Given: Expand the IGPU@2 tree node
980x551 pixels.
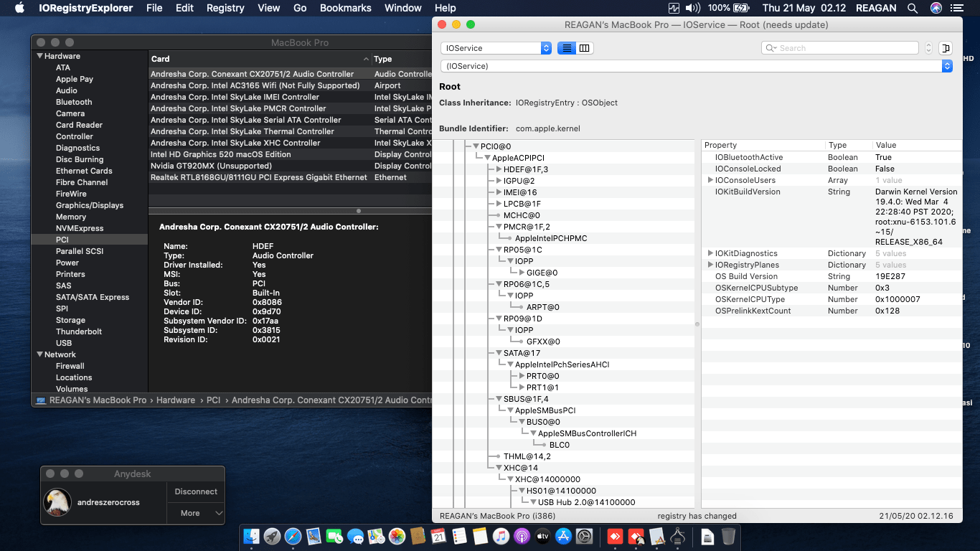Looking at the screenshot, I should pos(499,181).
